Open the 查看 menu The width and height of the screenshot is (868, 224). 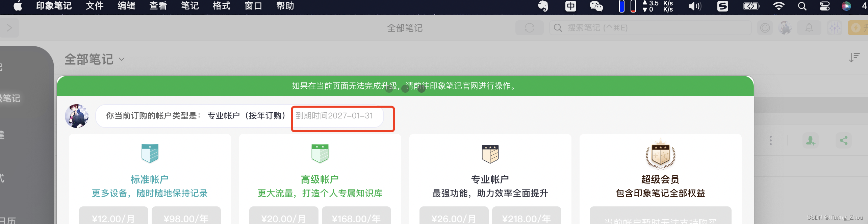coord(158,6)
